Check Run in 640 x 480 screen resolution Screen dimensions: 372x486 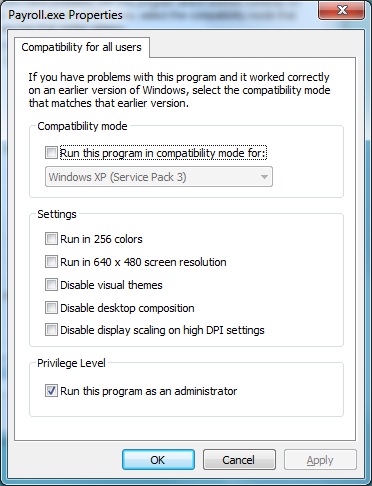[x=51, y=262]
